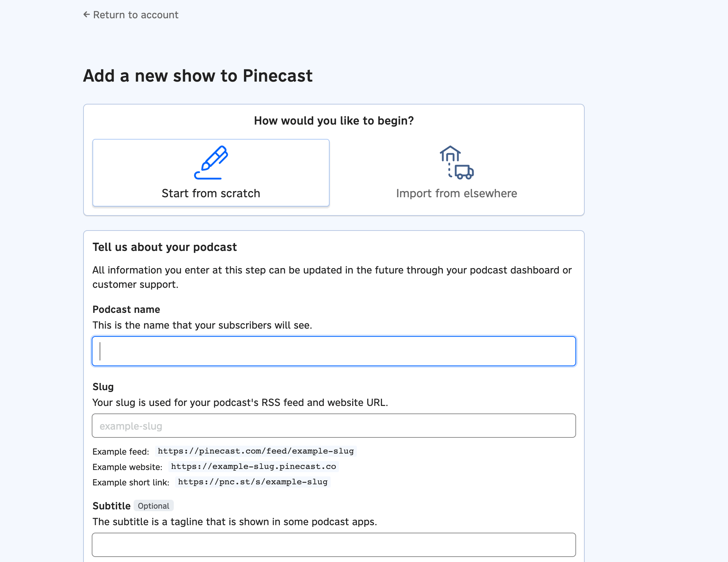
Task: Click into the Slug input field
Action: pyautogui.click(x=334, y=426)
